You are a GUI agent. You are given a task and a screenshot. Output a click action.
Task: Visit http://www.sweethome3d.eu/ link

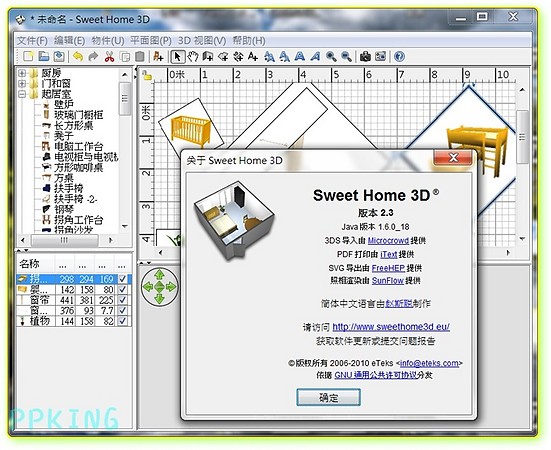coord(391,327)
